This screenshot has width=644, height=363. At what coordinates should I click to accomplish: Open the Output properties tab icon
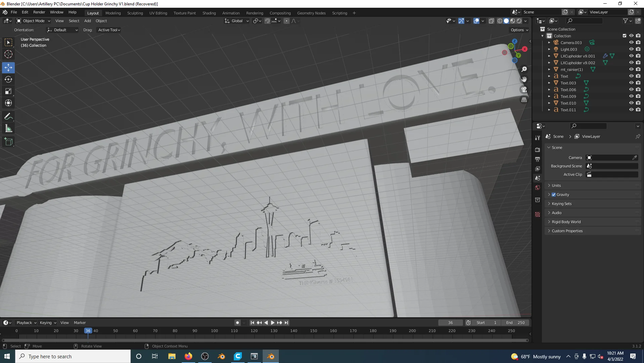tap(538, 159)
